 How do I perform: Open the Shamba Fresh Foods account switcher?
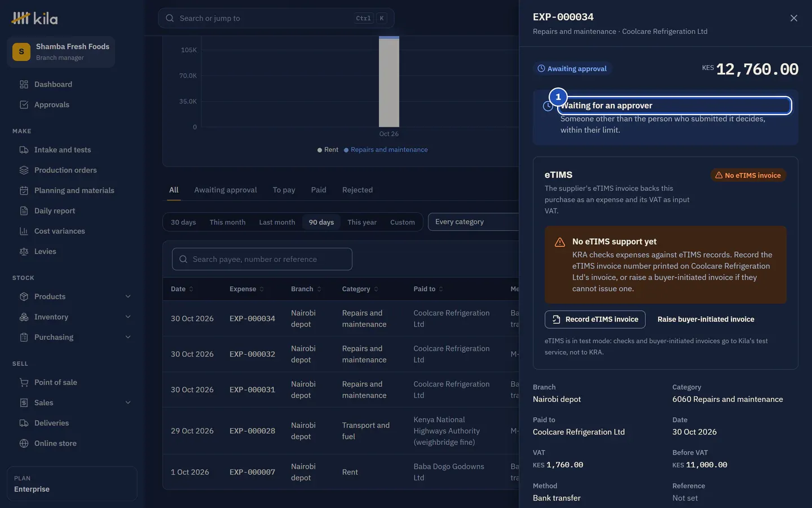pos(61,52)
